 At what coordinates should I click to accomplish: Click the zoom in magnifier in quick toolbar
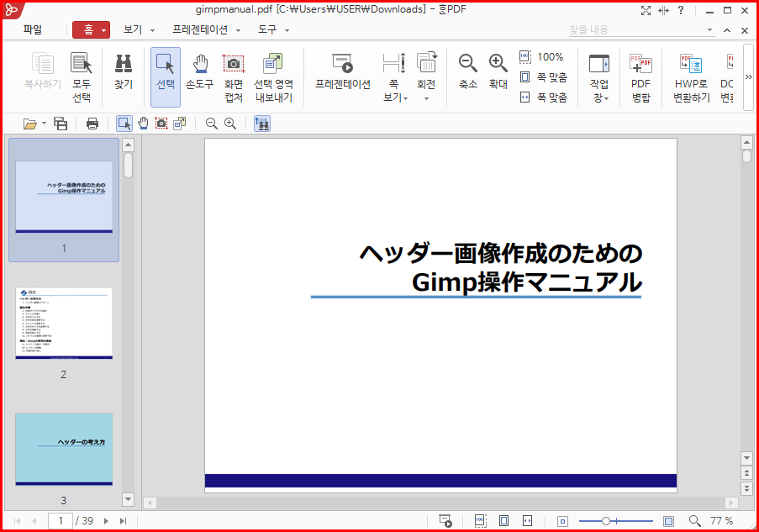tap(230, 124)
